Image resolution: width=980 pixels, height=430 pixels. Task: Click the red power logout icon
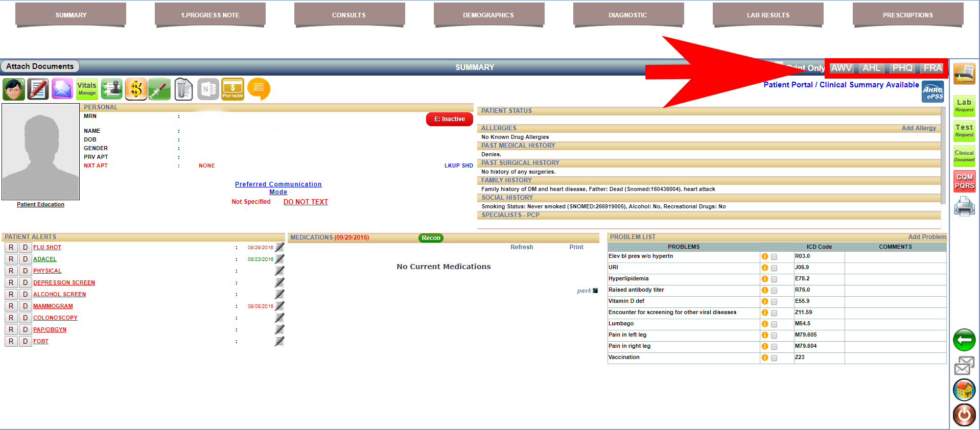pyautogui.click(x=964, y=415)
